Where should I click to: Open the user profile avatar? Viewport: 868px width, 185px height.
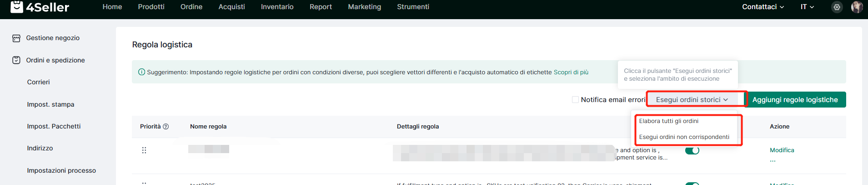point(857,7)
